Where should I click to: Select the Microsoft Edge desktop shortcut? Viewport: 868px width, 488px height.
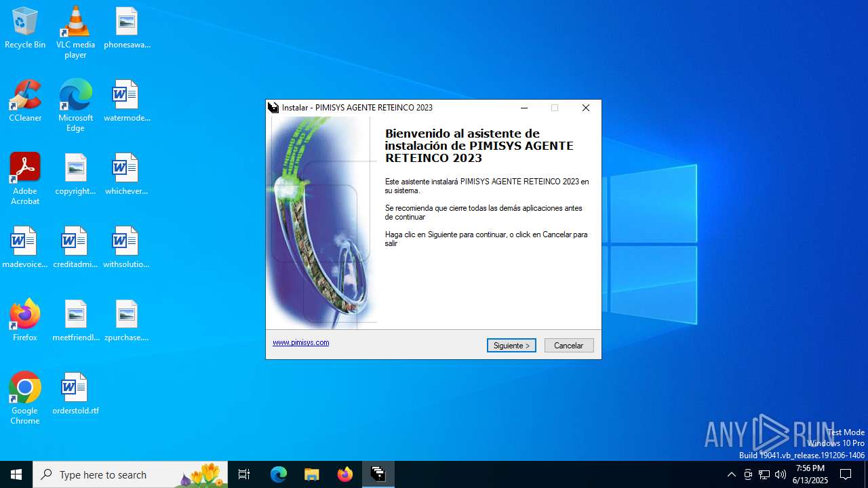75,106
